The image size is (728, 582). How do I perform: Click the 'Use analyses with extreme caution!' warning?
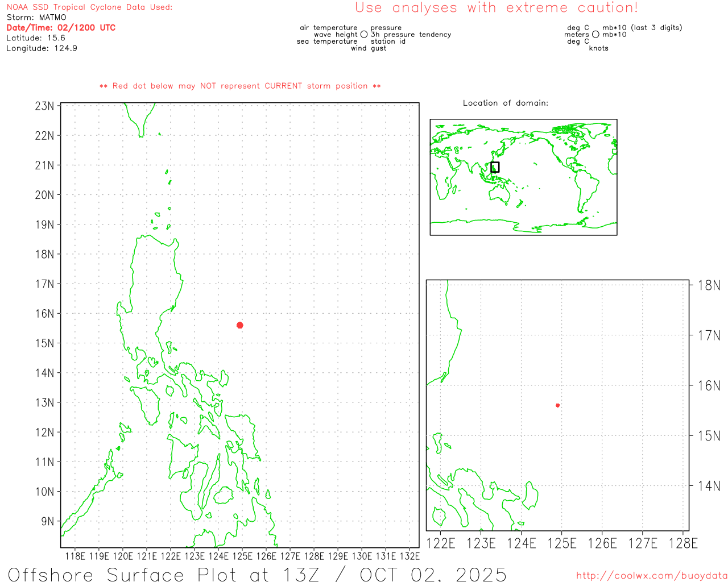point(496,8)
